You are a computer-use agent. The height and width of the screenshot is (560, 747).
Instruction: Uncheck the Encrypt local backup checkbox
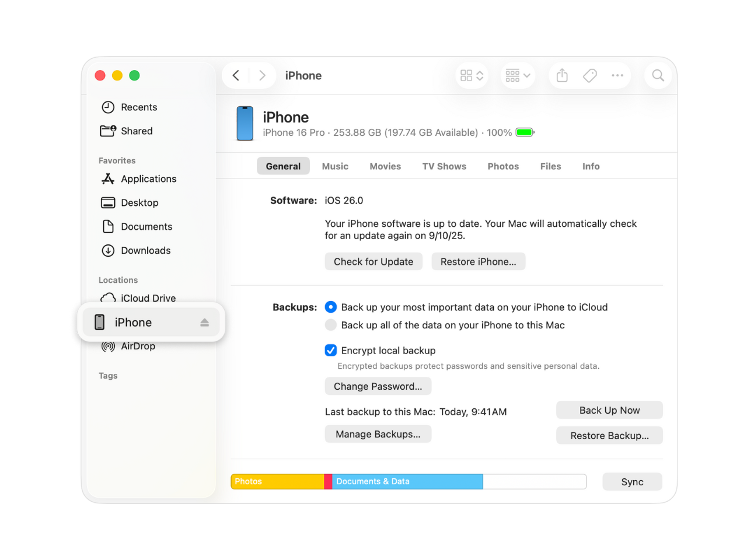click(331, 351)
